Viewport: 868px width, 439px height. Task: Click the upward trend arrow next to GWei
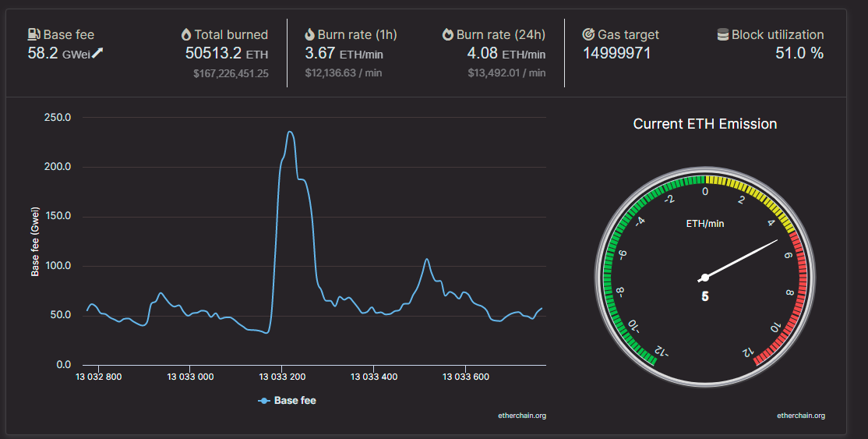click(x=97, y=53)
